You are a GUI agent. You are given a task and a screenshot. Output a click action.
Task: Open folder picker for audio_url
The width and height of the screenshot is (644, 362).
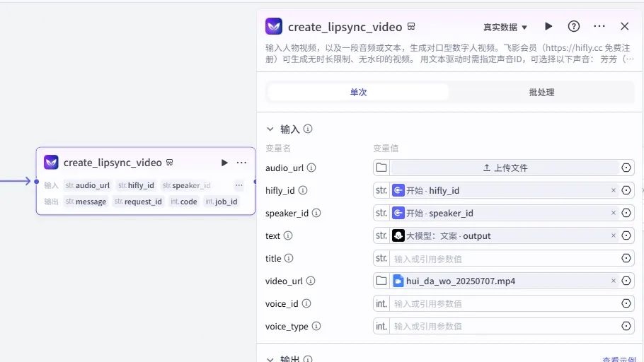point(381,168)
